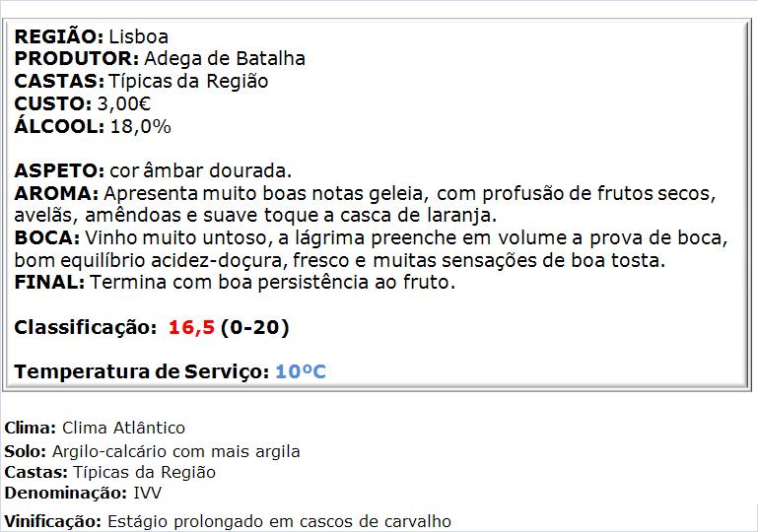The image size is (758, 532).
Task: Click the (0-20) scale text
Action: pos(254,328)
